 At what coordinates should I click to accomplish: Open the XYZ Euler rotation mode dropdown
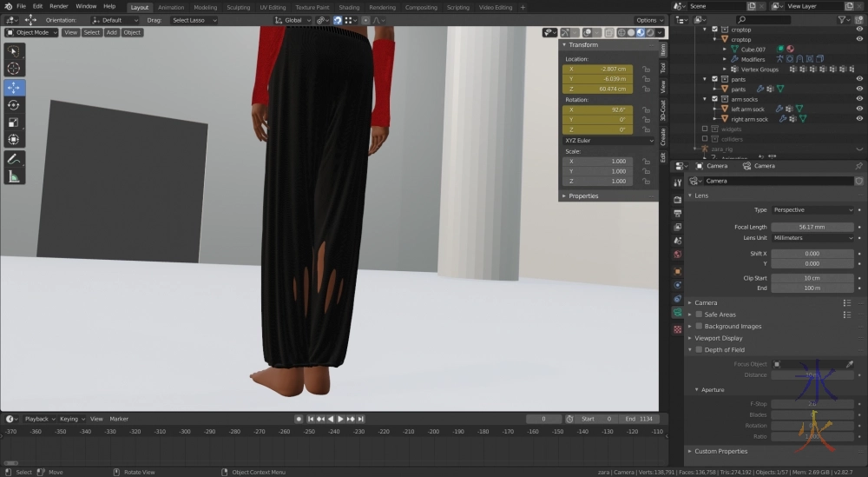click(608, 140)
